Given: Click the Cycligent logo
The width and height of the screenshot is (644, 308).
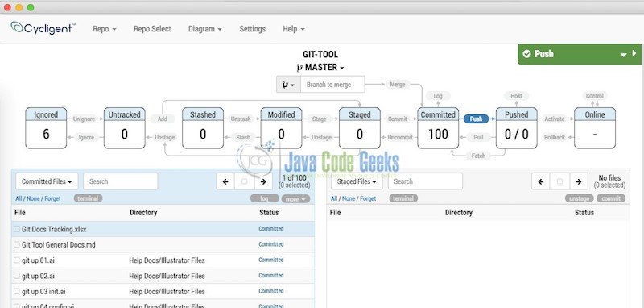Looking at the screenshot, I should click(43, 28).
